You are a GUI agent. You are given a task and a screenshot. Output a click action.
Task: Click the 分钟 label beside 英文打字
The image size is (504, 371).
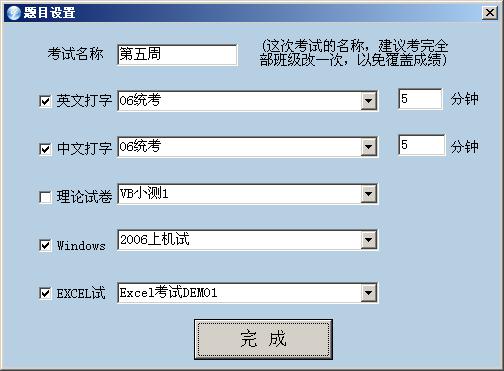point(465,99)
